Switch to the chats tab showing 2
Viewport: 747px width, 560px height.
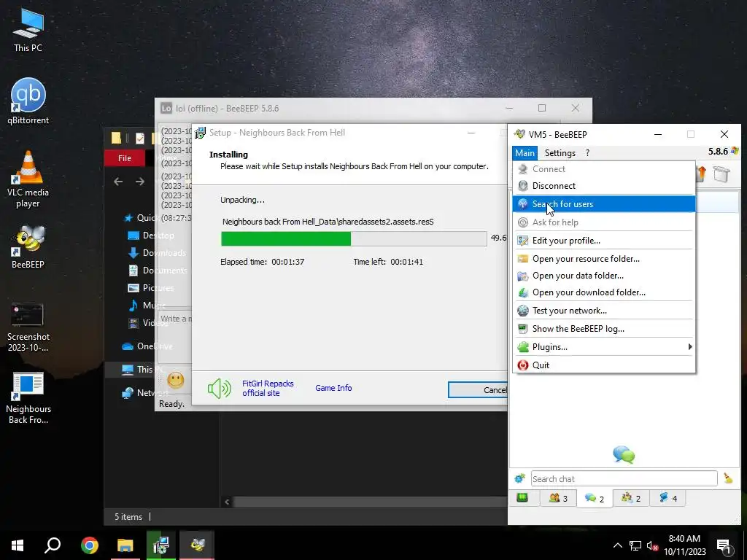[x=595, y=498]
